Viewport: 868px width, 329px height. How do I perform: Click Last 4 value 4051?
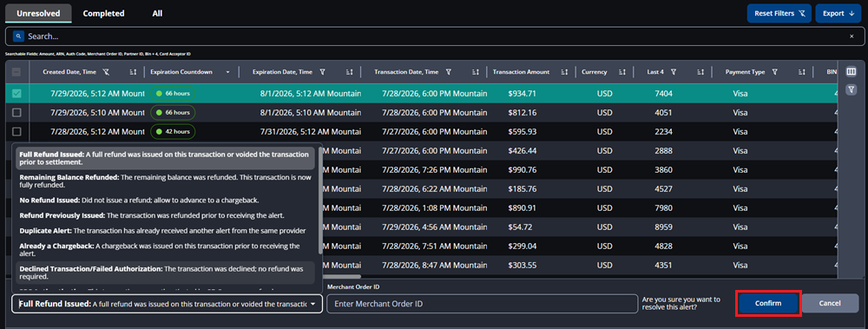pyautogui.click(x=663, y=113)
